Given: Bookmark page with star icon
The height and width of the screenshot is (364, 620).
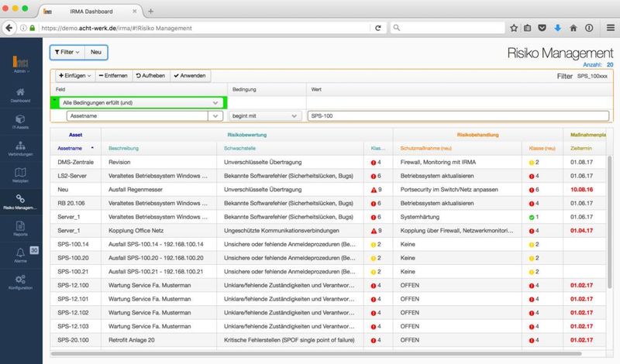Looking at the screenshot, I should (514, 28).
